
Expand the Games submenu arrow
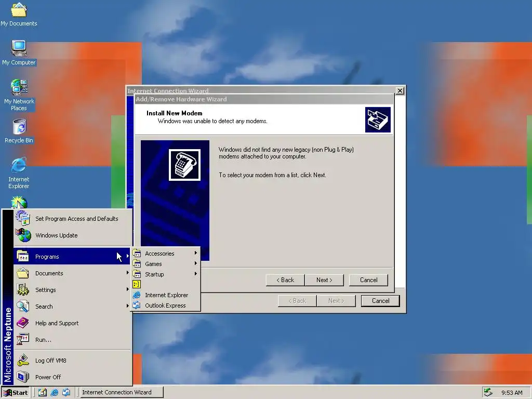point(196,263)
